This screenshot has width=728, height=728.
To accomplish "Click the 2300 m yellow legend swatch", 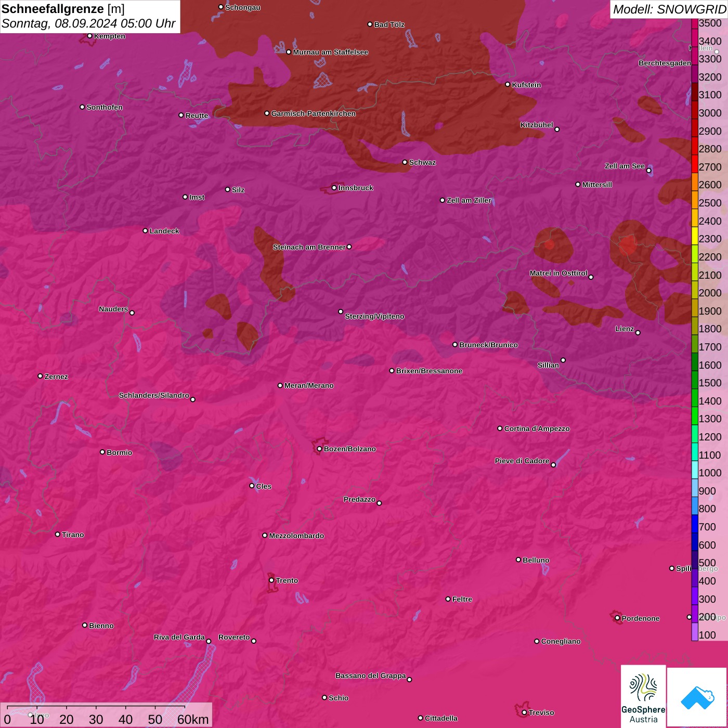I will coord(695,236).
